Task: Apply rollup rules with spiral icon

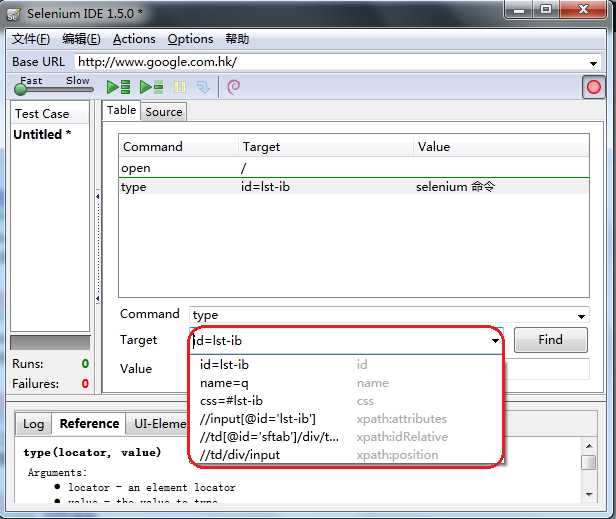Action: tap(233, 87)
